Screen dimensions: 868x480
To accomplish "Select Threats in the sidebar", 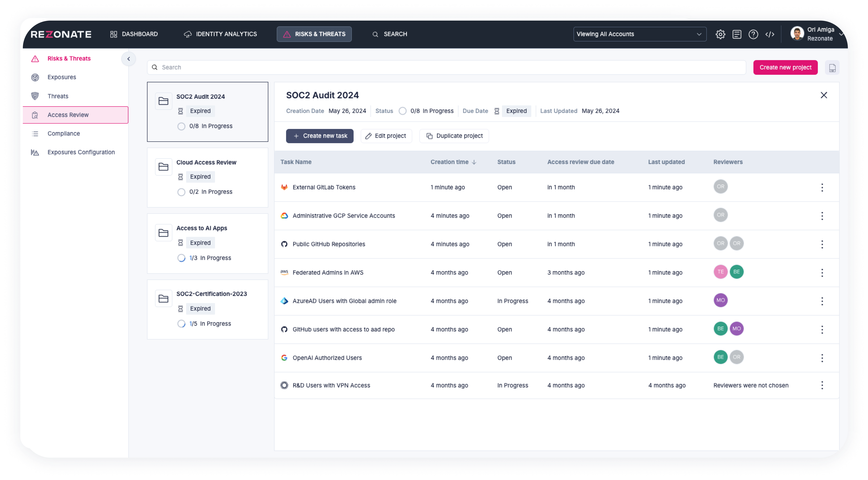I will [58, 96].
